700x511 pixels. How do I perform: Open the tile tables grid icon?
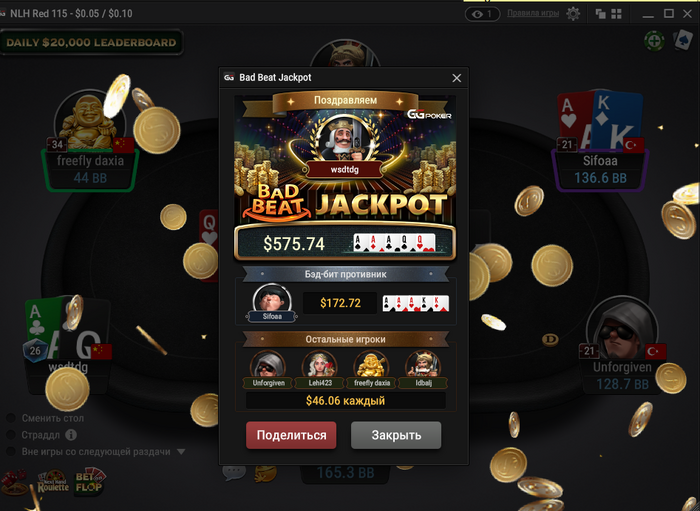pyautogui.click(x=616, y=14)
